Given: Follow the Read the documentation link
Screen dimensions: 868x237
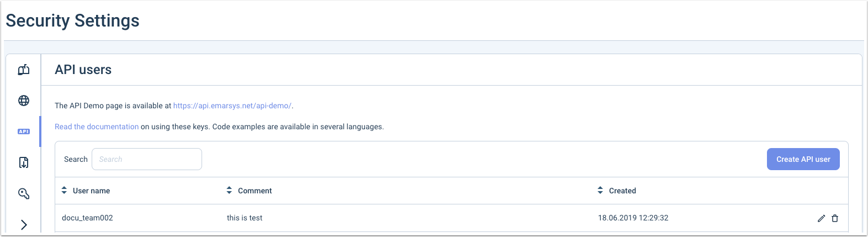Looking at the screenshot, I should (97, 127).
